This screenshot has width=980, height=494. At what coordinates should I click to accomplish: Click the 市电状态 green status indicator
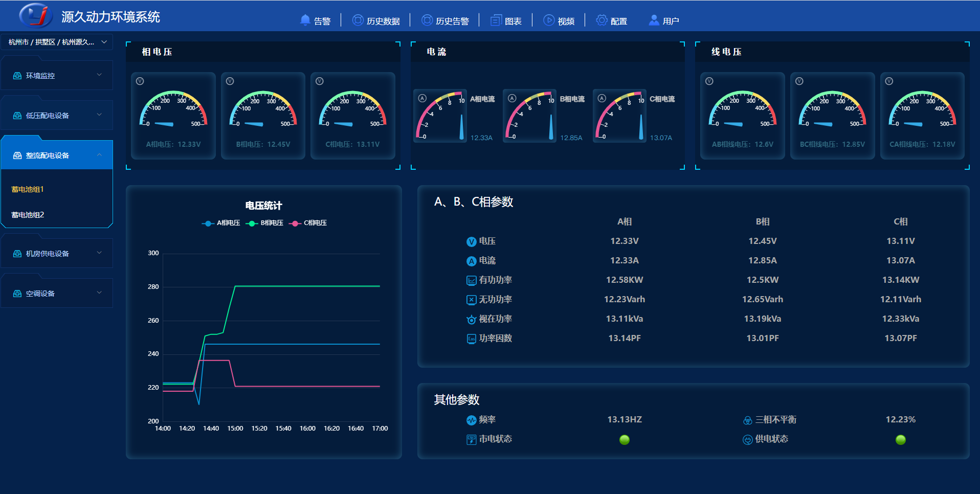click(x=624, y=440)
